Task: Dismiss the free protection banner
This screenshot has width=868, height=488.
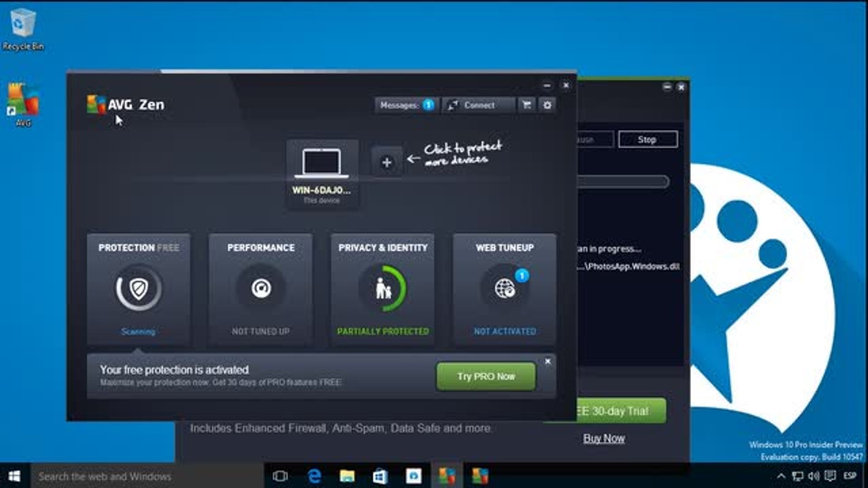Action: (548, 361)
